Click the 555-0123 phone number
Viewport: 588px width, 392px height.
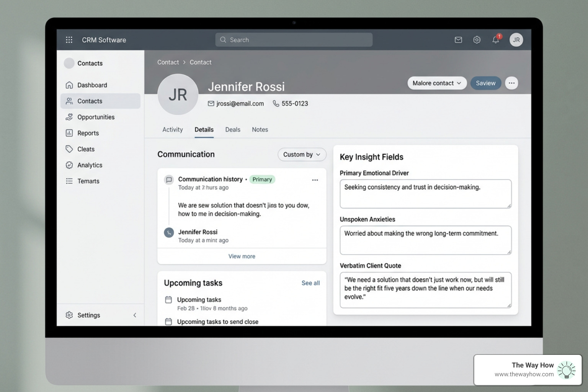295,104
